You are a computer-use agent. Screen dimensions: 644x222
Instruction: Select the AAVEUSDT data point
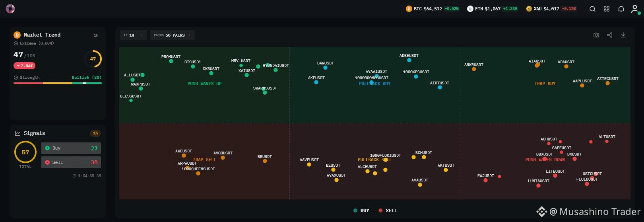tap(309, 164)
